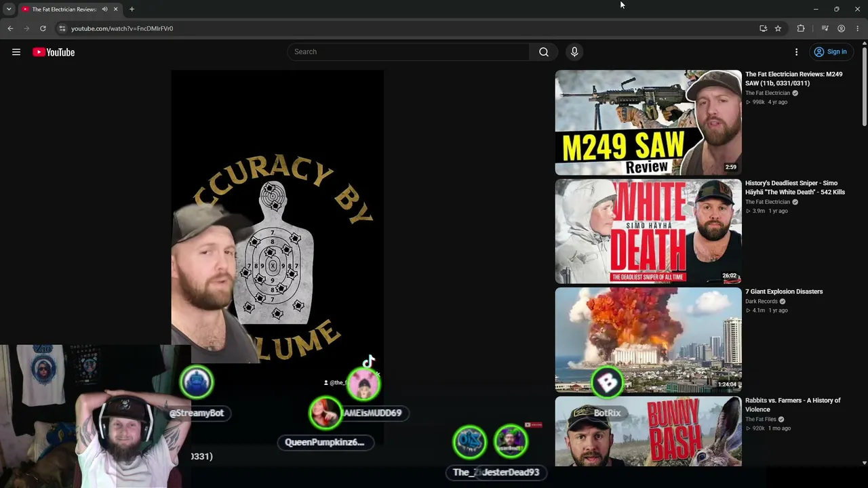Go back in browser history

click(x=10, y=28)
